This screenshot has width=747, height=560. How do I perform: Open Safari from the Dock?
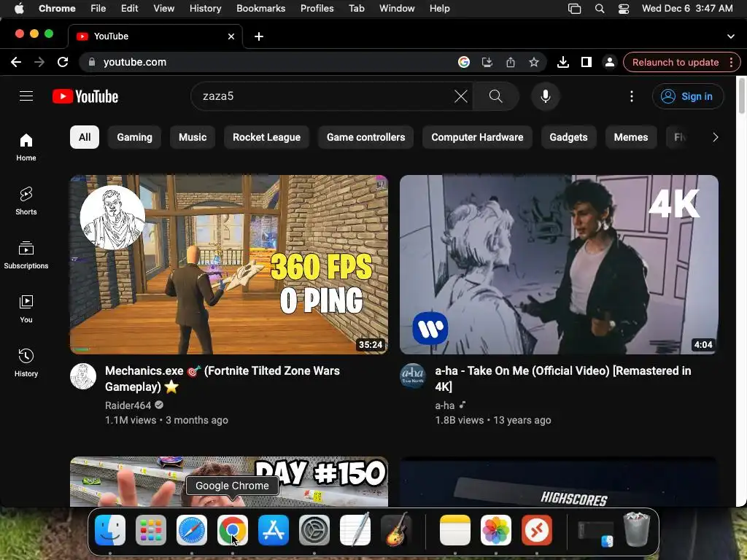pos(192,530)
